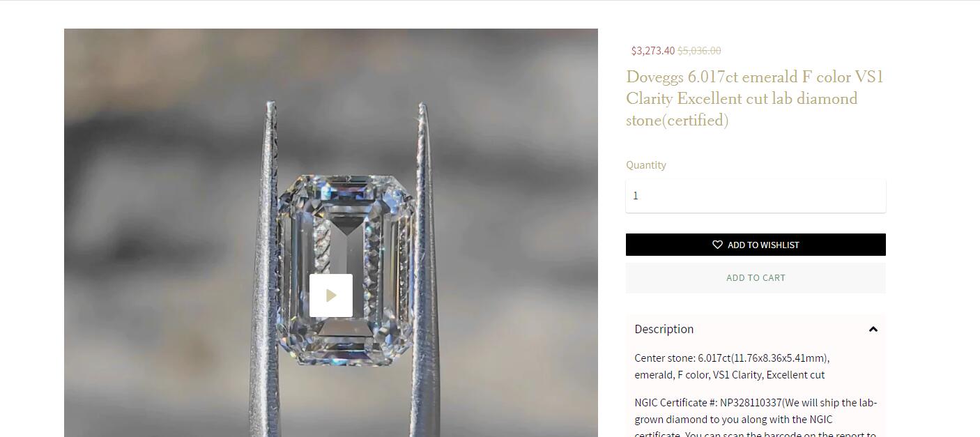
Task: Add the diamond to cart
Action: click(756, 277)
